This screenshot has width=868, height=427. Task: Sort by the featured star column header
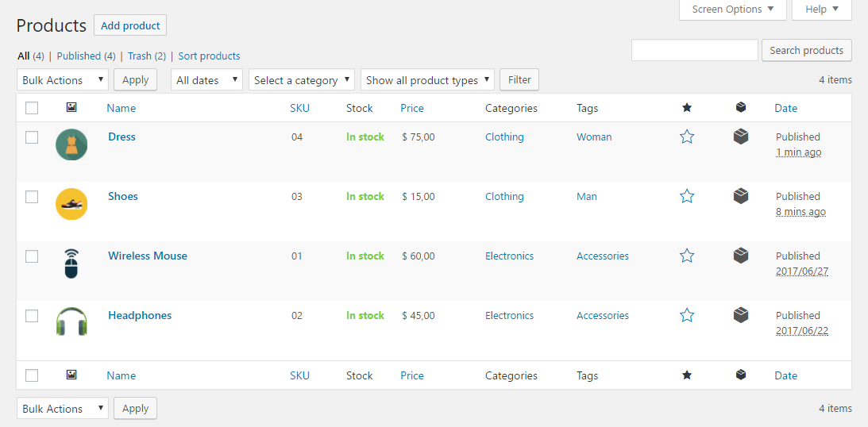click(x=687, y=108)
